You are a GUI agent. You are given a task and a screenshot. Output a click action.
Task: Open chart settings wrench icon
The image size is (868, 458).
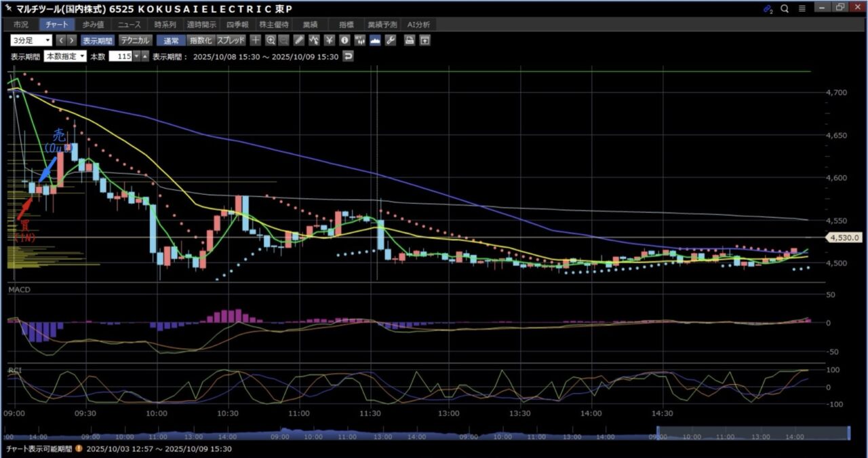point(390,40)
